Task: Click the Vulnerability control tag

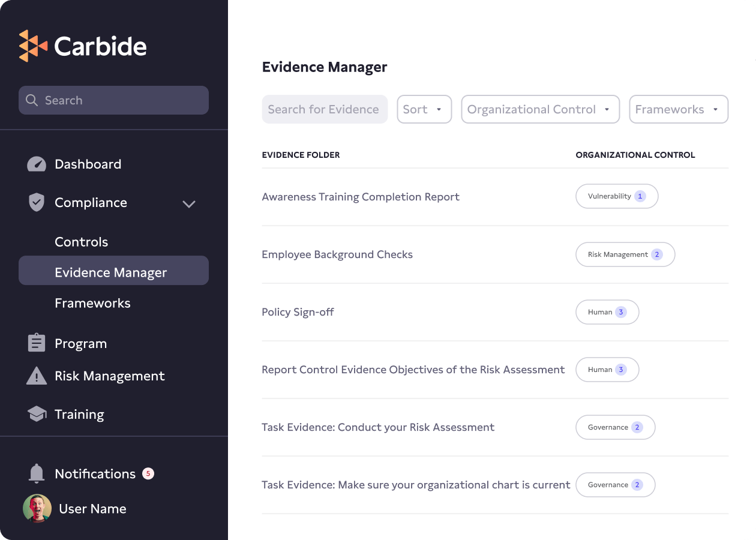Action: coord(616,196)
